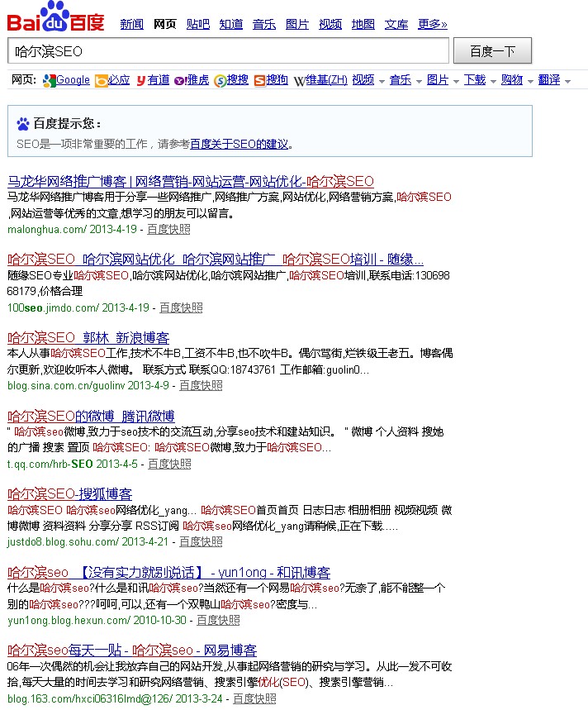Screen dimensions: 588x710
Task: Click the blog.163.com/hxci06316lmd@126/ URL text
Action: [x=90, y=698]
